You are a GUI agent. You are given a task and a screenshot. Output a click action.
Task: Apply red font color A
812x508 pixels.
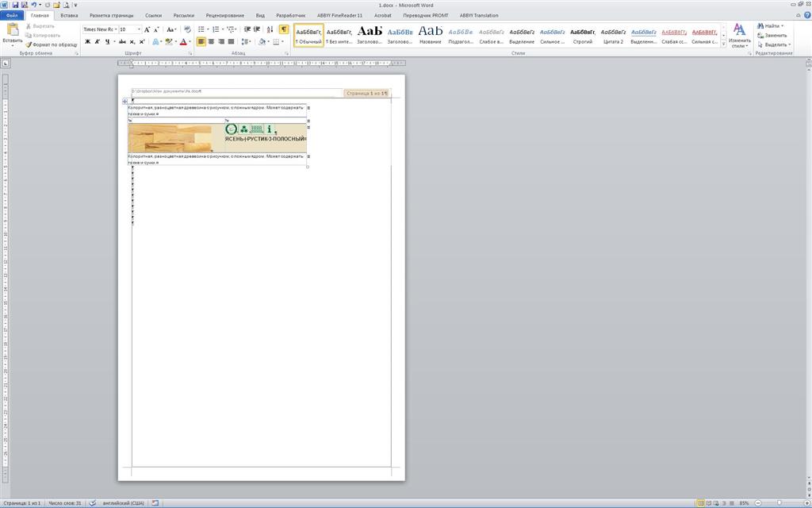(x=183, y=41)
